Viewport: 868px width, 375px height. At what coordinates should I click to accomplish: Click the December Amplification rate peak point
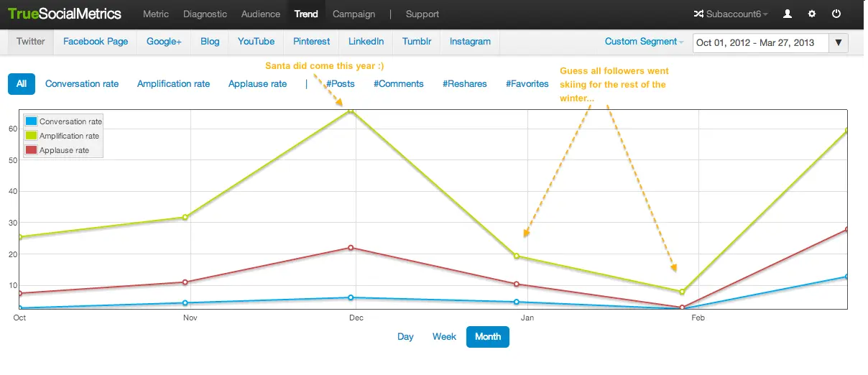tap(351, 111)
